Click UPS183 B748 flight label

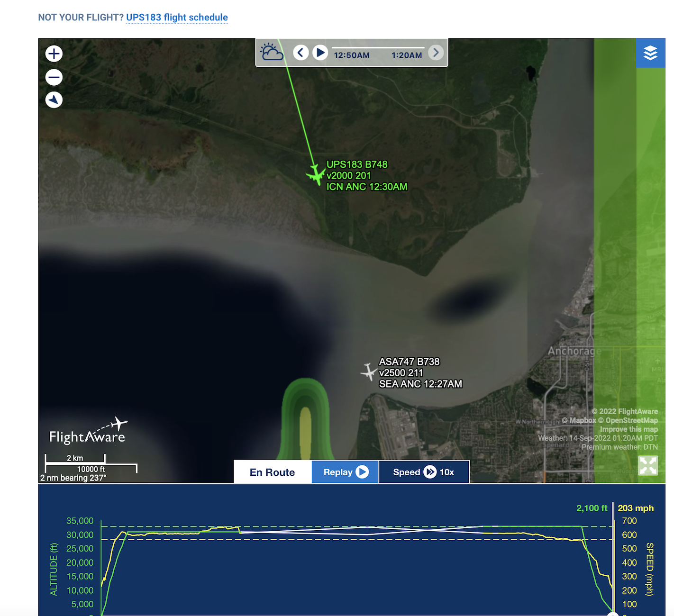pos(357,164)
